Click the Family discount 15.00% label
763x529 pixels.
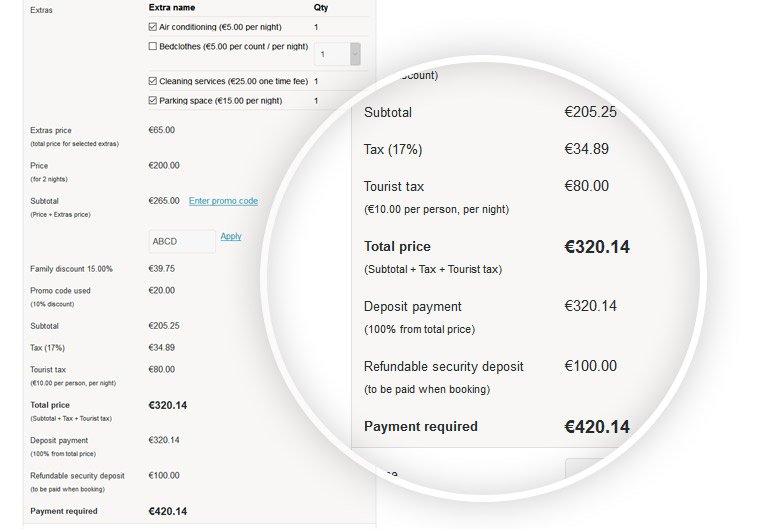click(x=71, y=269)
